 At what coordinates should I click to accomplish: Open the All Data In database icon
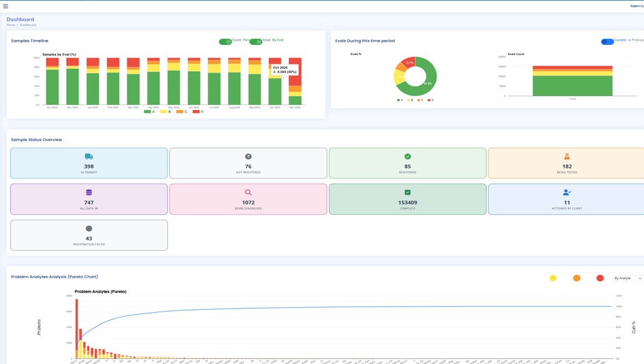coord(89,192)
